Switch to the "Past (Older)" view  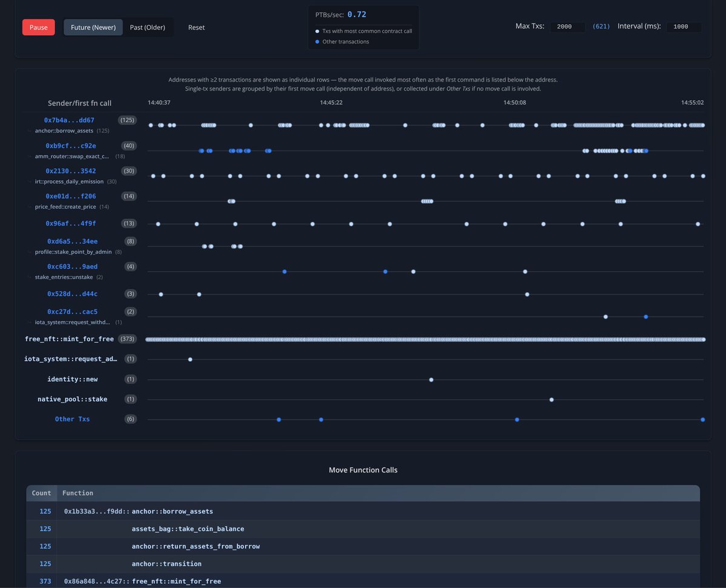pyautogui.click(x=147, y=27)
